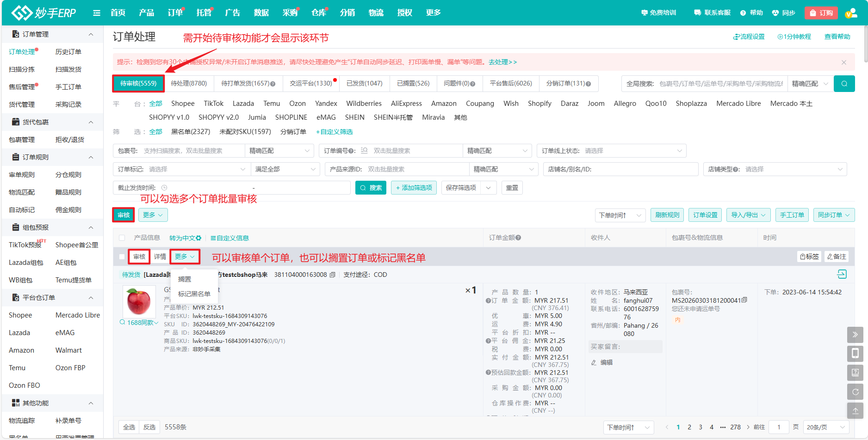
Task: Open the 20条/页 page size dropdown
Action: pyautogui.click(x=826, y=427)
